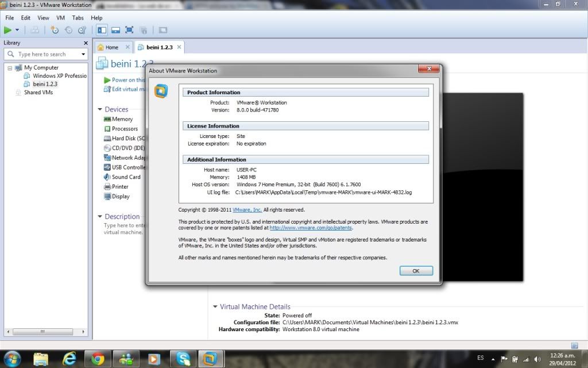Click the volume icon in system tray
Image resolution: width=588 pixels, height=368 pixels.
click(537, 359)
